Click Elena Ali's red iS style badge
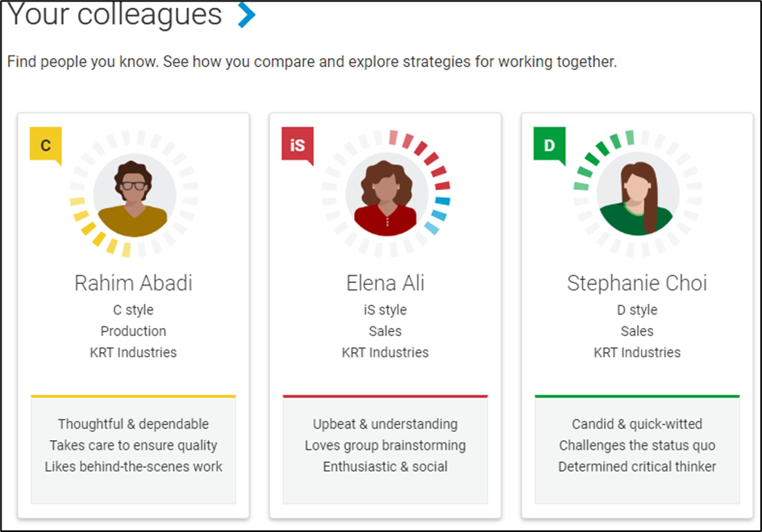Image resolution: width=762 pixels, height=532 pixels. pos(298,146)
